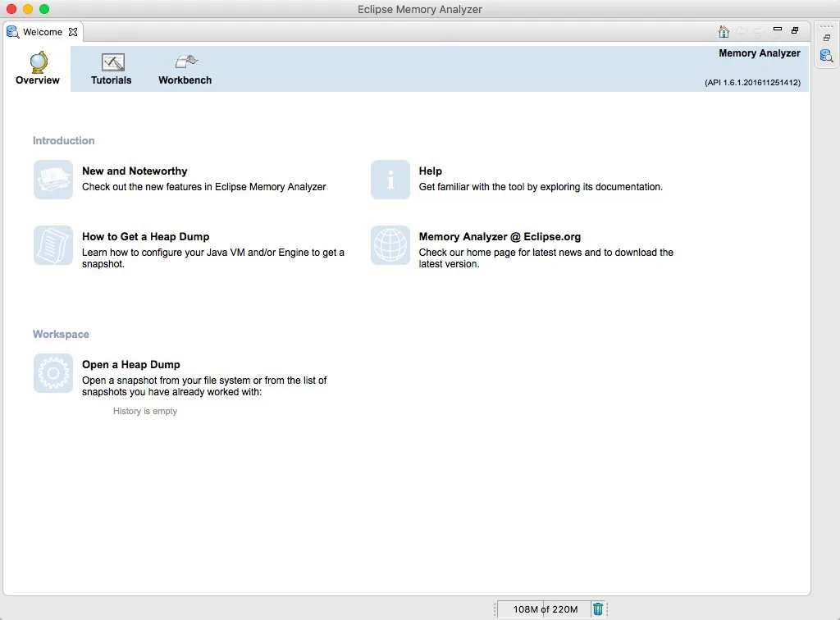Click 'Check our home page for latest news' text
This screenshot has height=620, width=840.
point(546,258)
